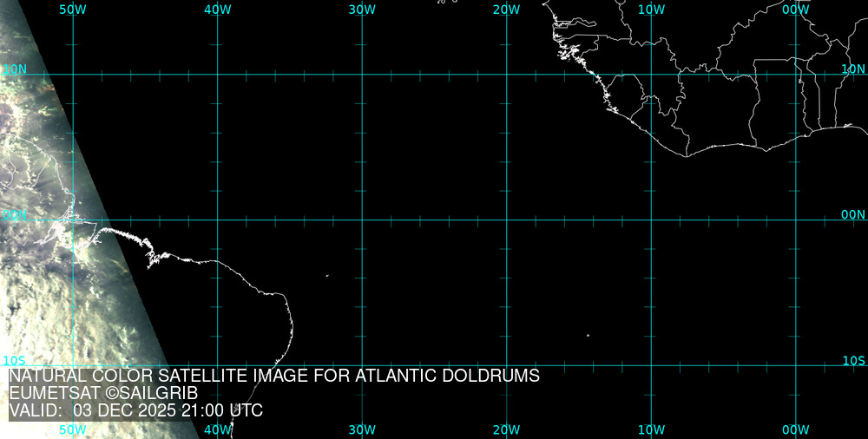Click the 20W longitude label at bottom
The image size is (868, 439).
(x=506, y=429)
